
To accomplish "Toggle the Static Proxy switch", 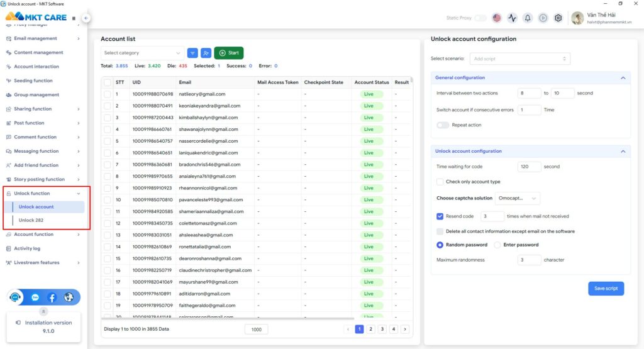I will pyautogui.click(x=480, y=18).
